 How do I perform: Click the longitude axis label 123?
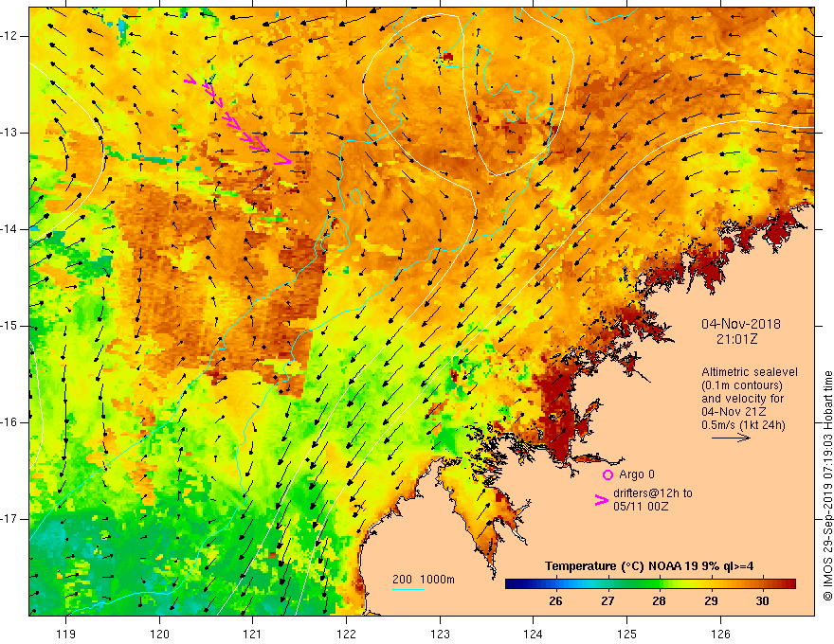[440, 634]
